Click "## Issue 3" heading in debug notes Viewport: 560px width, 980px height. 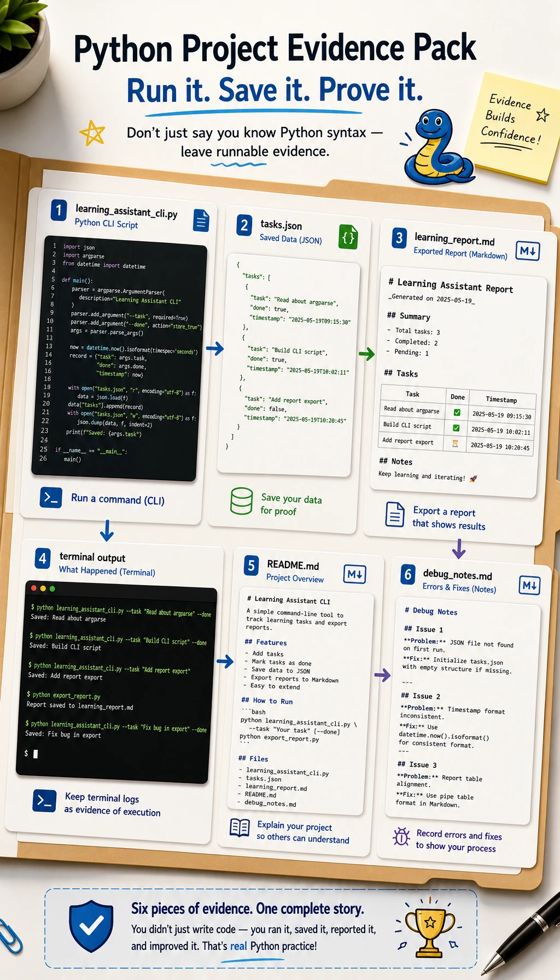[x=417, y=764]
